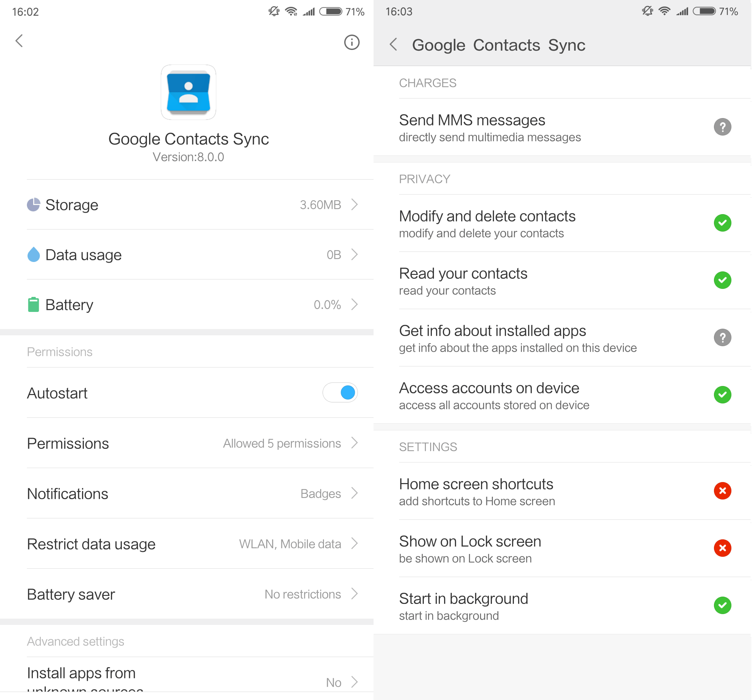This screenshot has height=700, width=752.
Task: Tap Read your contacts permission
Action: 530,281
